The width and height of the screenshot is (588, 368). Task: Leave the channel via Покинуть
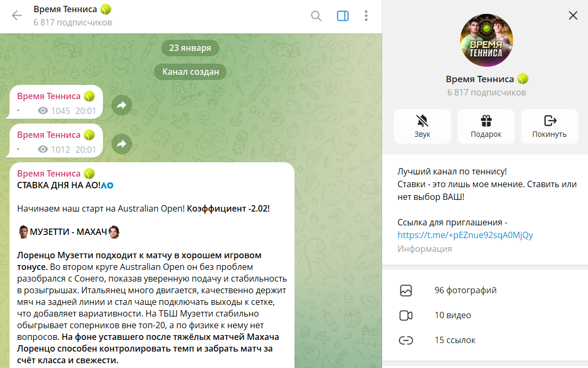(549, 126)
